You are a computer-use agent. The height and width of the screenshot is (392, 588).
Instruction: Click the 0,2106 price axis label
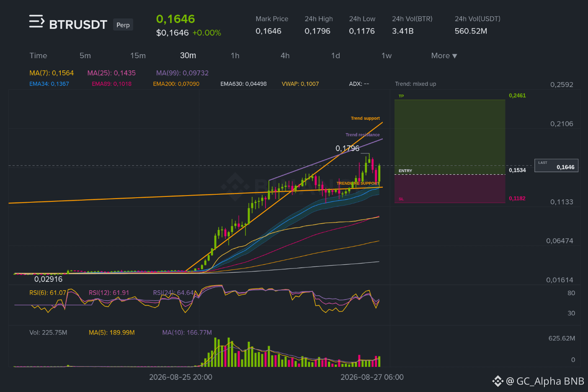(x=562, y=124)
